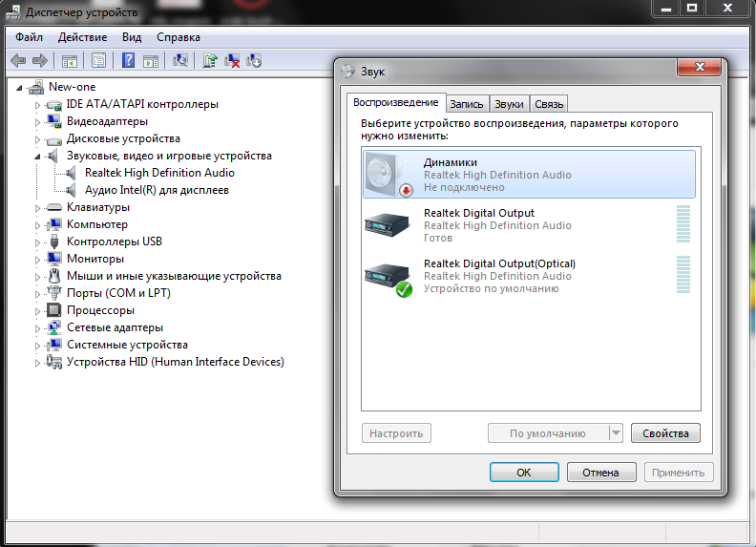Screen dimensions: 756x547
Task: Open the Действие menu
Action: [82, 37]
